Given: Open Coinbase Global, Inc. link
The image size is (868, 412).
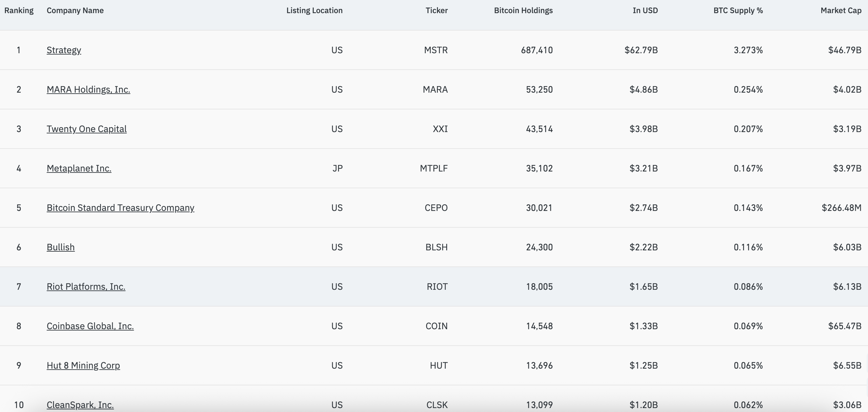Looking at the screenshot, I should (x=90, y=326).
